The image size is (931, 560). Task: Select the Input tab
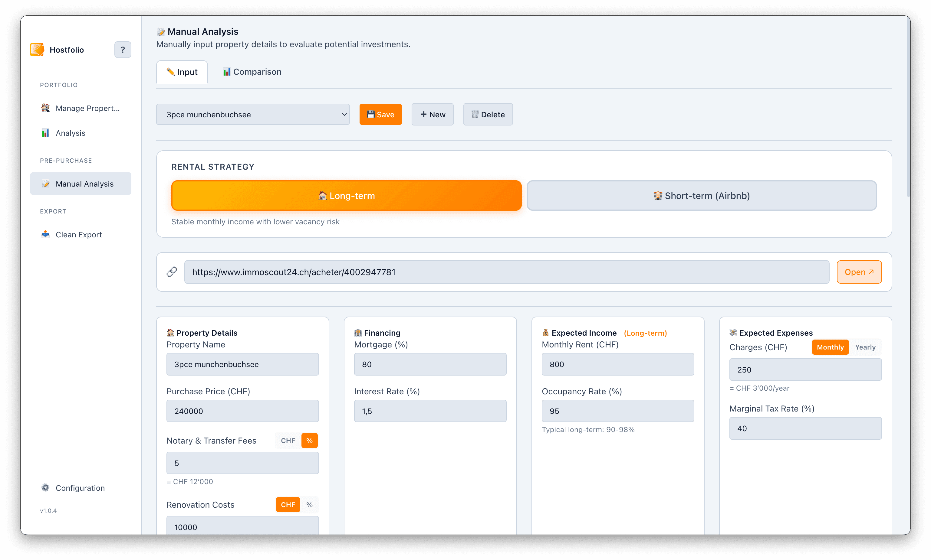pyautogui.click(x=182, y=72)
